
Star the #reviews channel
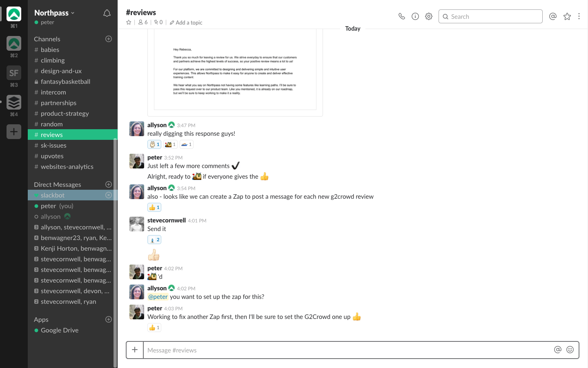[129, 22]
